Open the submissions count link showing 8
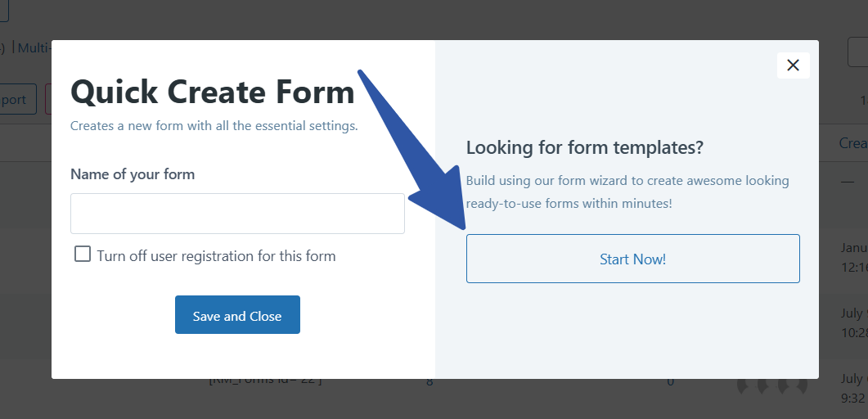This screenshot has height=419, width=868. [x=430, y=381]
